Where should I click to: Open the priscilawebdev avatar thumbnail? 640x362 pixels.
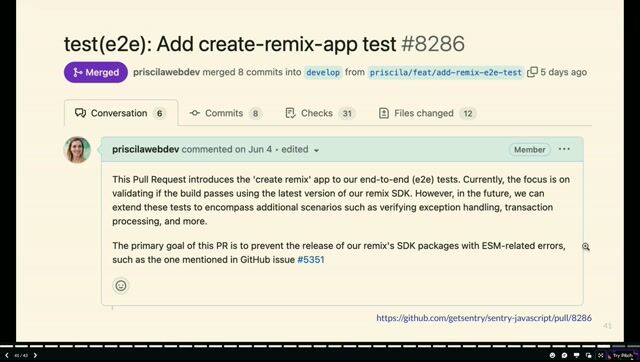77,150
